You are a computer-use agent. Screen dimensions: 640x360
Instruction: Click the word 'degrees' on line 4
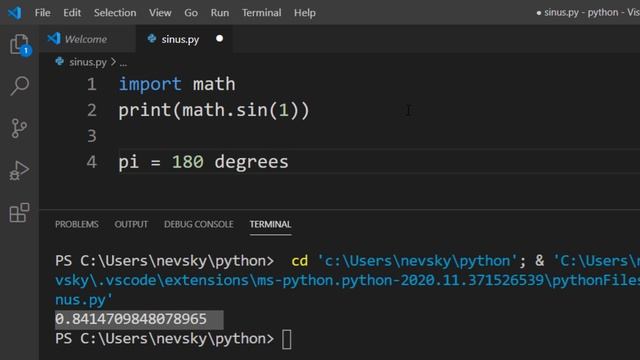[251, 162]
